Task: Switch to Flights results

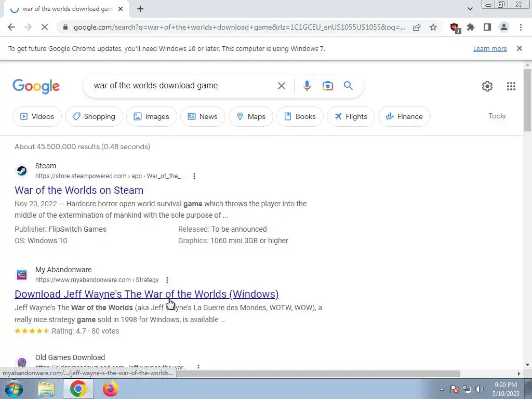Action: tap(351, 116)
